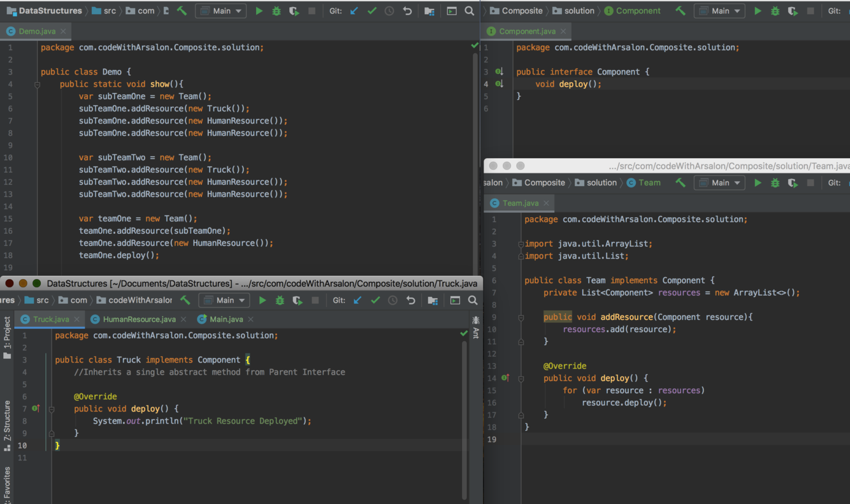
Task: Click implemented-method gutter icon beside Component's deploy()
Action: point(499,83)
